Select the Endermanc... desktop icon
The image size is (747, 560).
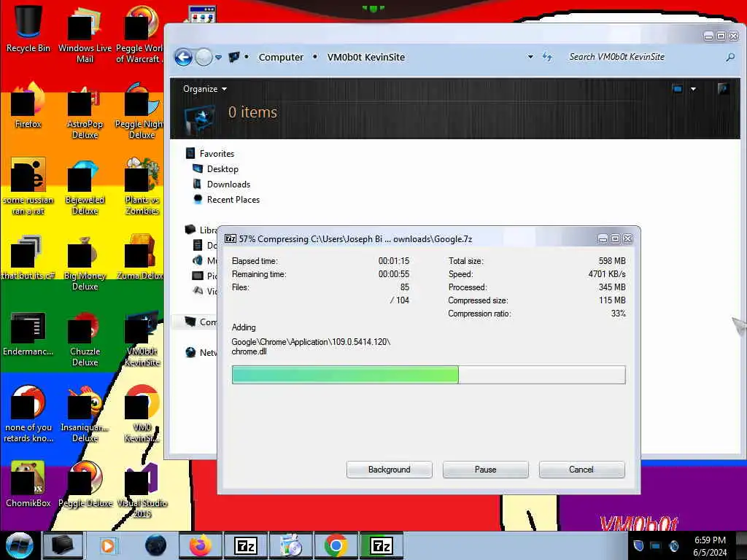[28, 333]
